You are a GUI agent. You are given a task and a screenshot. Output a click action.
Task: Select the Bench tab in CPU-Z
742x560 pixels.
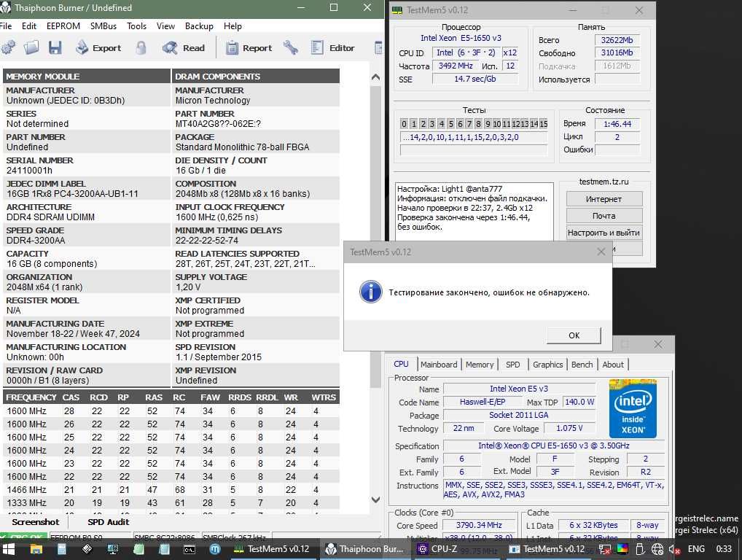(582, 365)
